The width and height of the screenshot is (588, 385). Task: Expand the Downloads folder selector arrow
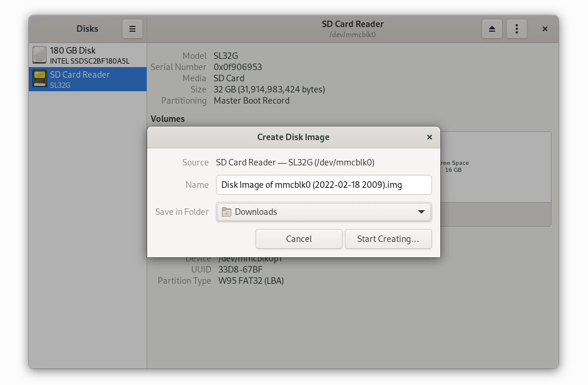coord(421,211)
